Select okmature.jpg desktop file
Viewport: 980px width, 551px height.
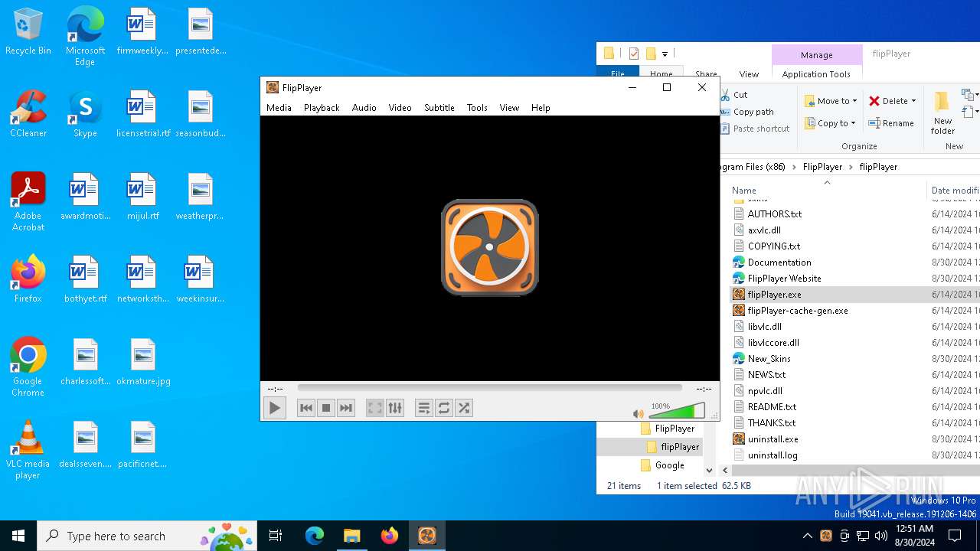pyautogui.click(x=143, y=361)
